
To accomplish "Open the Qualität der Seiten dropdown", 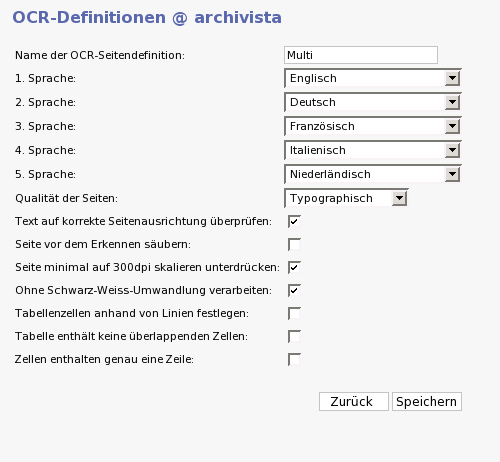I will tap(346, 198).
